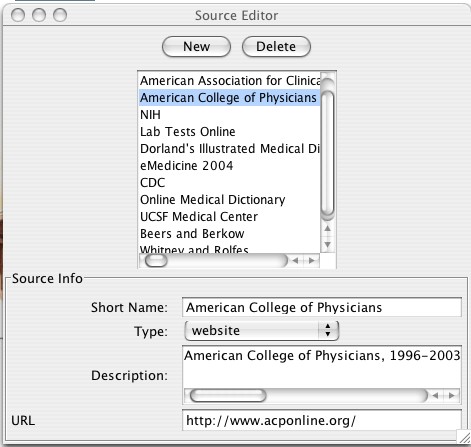Click Description field's scroll right arrow
Viewport: 471px width, 447px height.
tap(452, 396)
